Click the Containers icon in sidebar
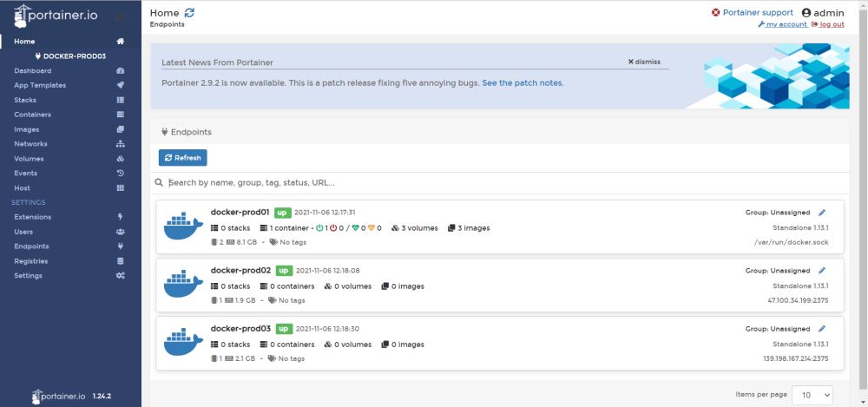This screenshot has width=868, height=407. point(120,115)
